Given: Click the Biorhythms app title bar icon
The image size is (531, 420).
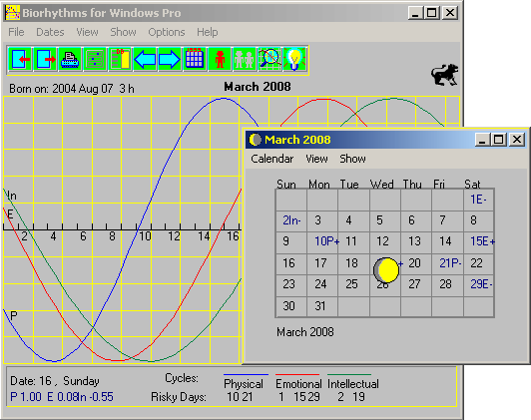Looking at the screenshot, I should click(13, 13).
